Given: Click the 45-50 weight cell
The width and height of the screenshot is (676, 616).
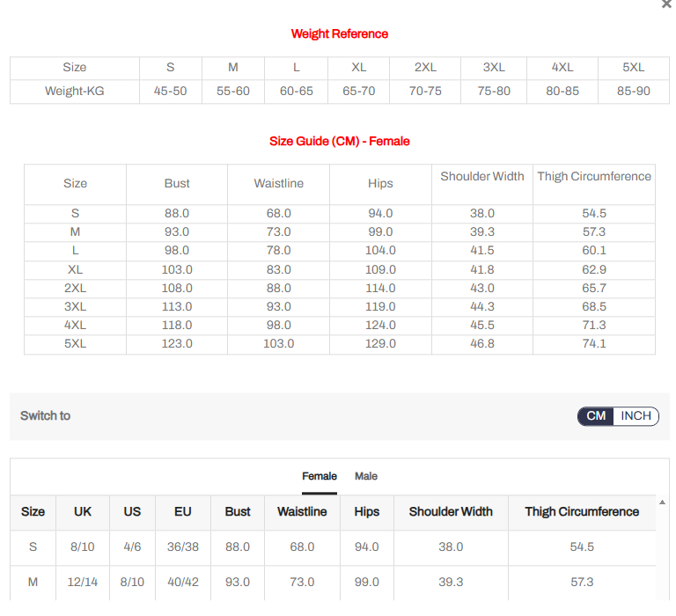Looking at the screenshot, I should click(170, 91).
